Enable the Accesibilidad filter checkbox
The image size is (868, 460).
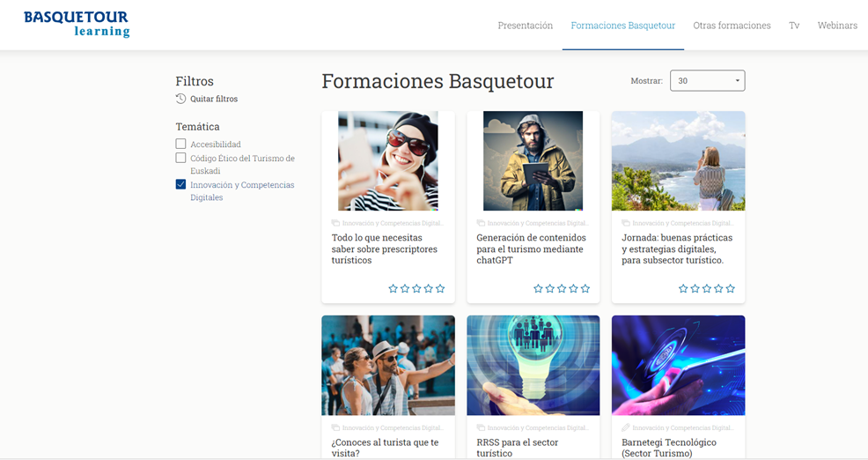click(x=180, y=144)
